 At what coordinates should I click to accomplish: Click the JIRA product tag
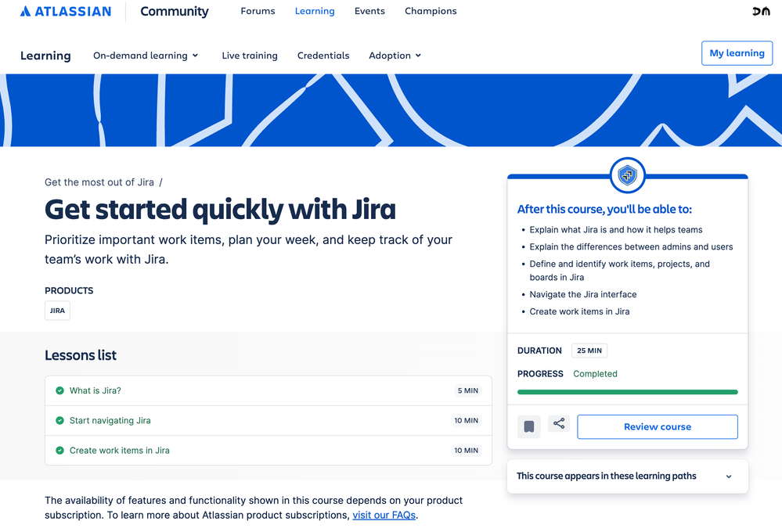click(57, 311)
